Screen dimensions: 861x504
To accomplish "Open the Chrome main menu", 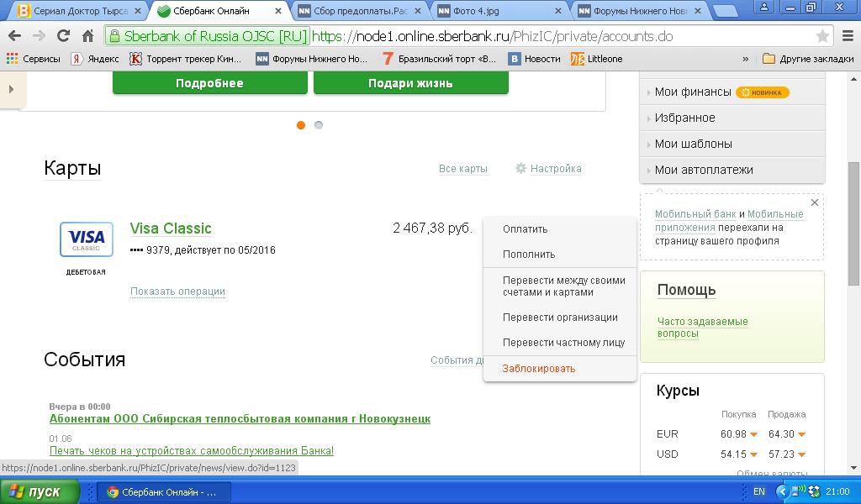I will click(848, 36).
